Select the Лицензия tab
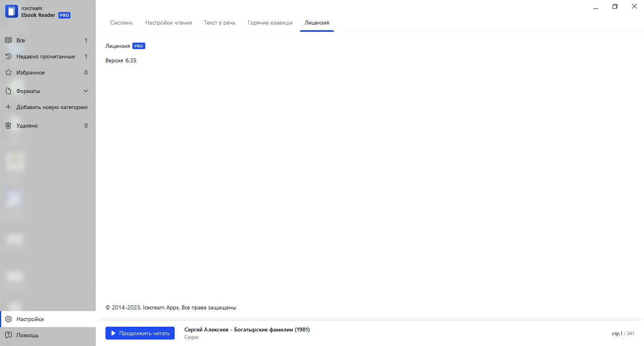The width and height of the screenshot is (644, 346). click(317, 23)
